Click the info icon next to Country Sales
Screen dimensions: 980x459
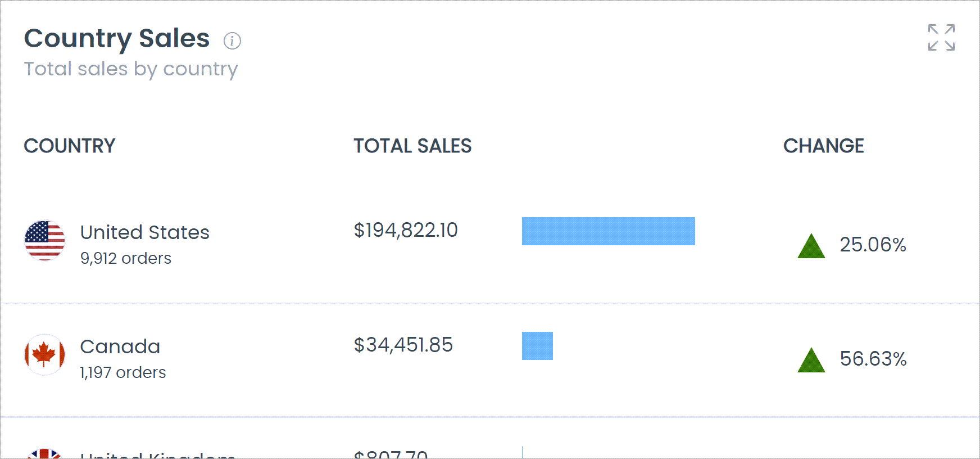[x=232, y=41]
